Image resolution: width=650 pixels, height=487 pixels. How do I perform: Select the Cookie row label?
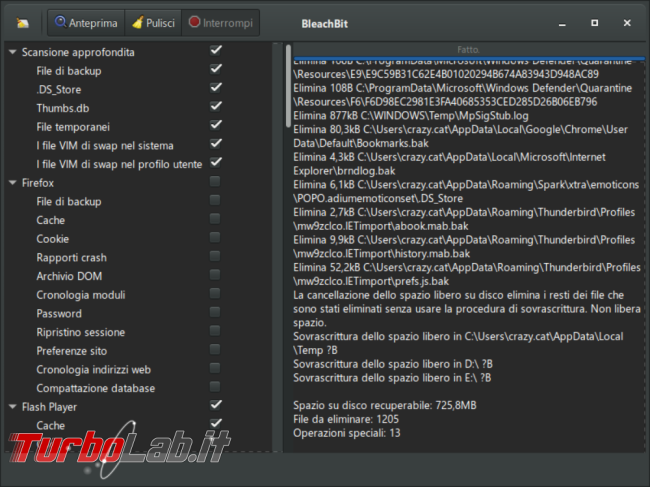pyautogui.click(x=53, y=239)
